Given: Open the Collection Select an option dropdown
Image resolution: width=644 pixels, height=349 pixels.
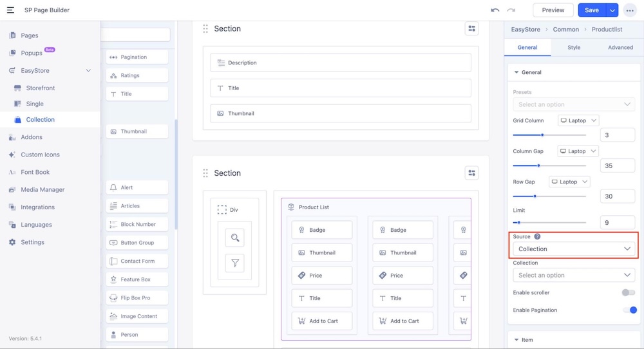Looking at the screenshot, I should coord(574,275).
